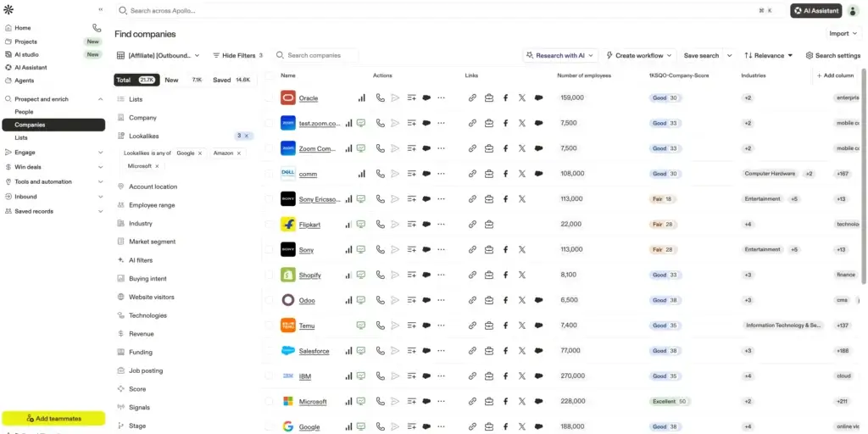This screenshot has height=434, width=868.
Task: Open the Create workflow dropdown
Action: 639,55
